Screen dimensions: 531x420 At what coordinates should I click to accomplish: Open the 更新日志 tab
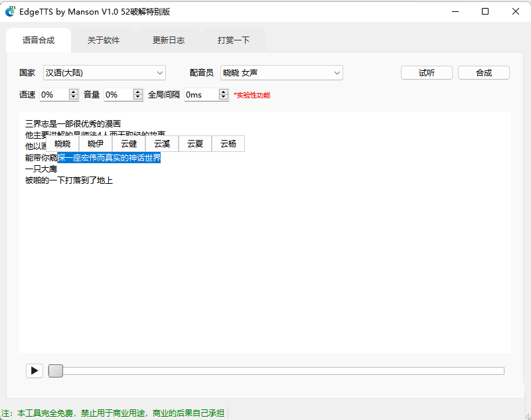[169, 40]
